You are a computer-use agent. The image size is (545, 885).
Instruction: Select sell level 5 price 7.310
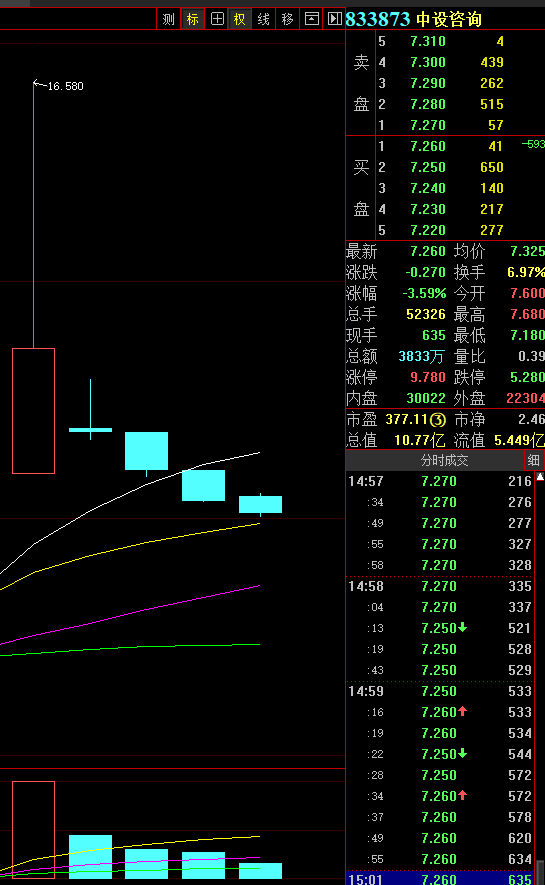pyautogui.click(x=428, y=41)
